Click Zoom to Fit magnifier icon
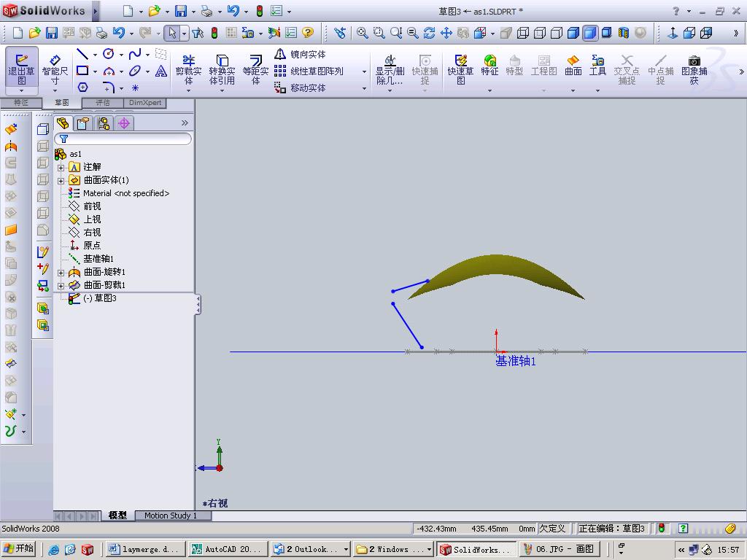The height and width of the screenshot is (560, 747). tap(362, 32)
